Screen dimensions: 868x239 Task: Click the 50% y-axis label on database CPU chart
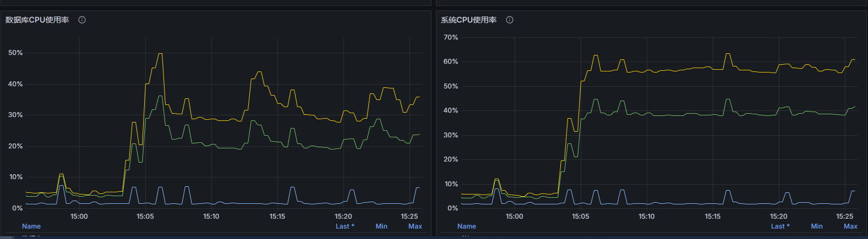pyautogui.click(x=15, y=53)
